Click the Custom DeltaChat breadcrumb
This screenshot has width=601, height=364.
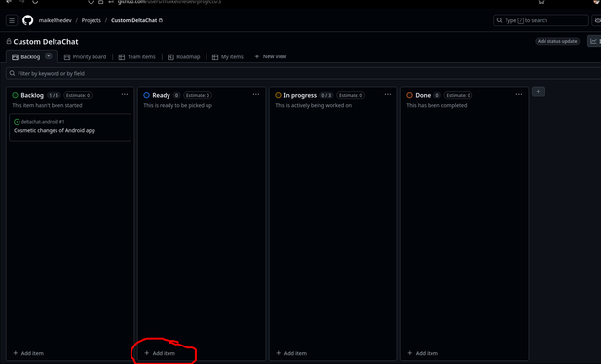point(134,20)
